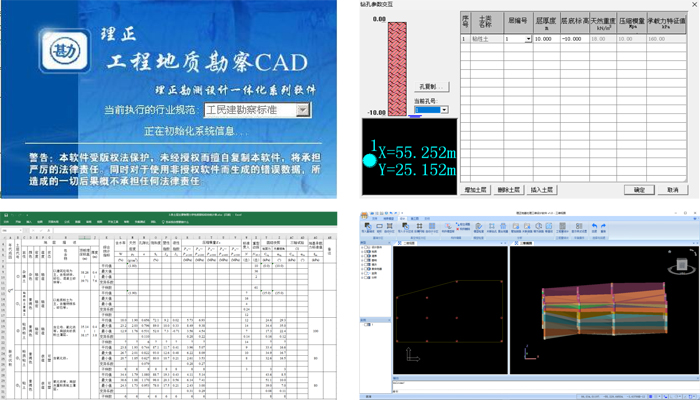This screenshot has width=700, height=400.
Task: Click the cyan borehole point marker
Action: coord(371,159)
